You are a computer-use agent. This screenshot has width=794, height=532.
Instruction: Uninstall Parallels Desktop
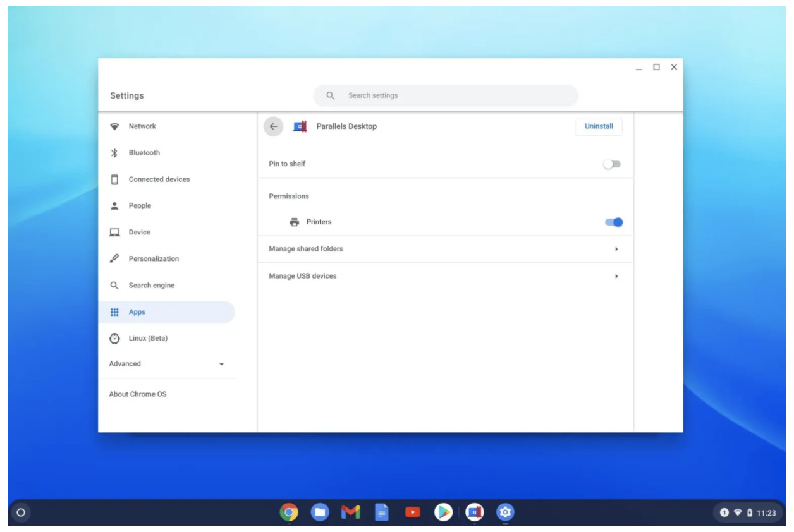coord(598,126)
